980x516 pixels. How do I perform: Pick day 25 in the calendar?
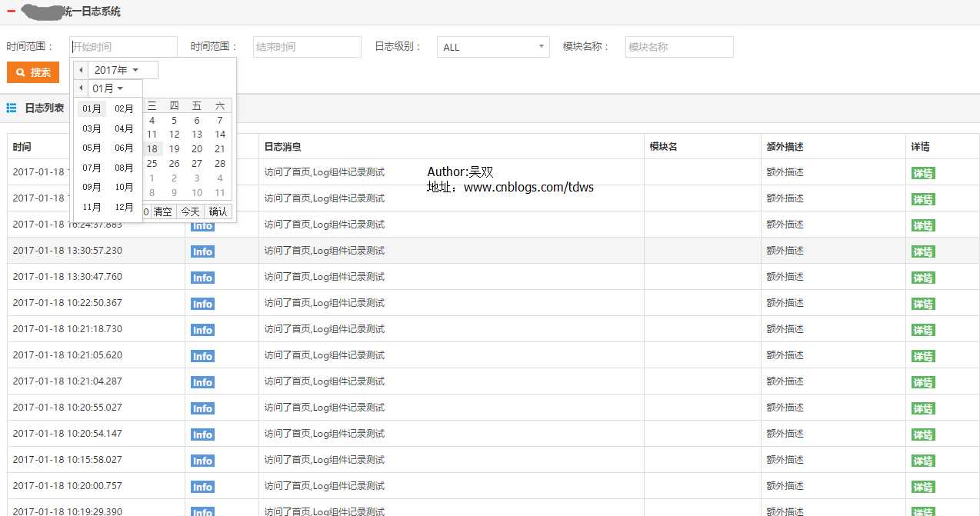pos(152,164)
